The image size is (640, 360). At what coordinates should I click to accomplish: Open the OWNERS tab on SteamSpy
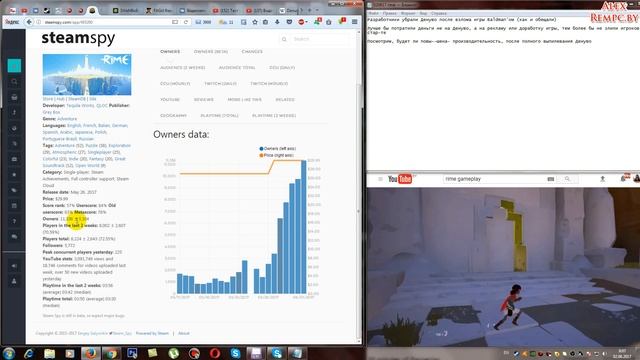point(170,52)
